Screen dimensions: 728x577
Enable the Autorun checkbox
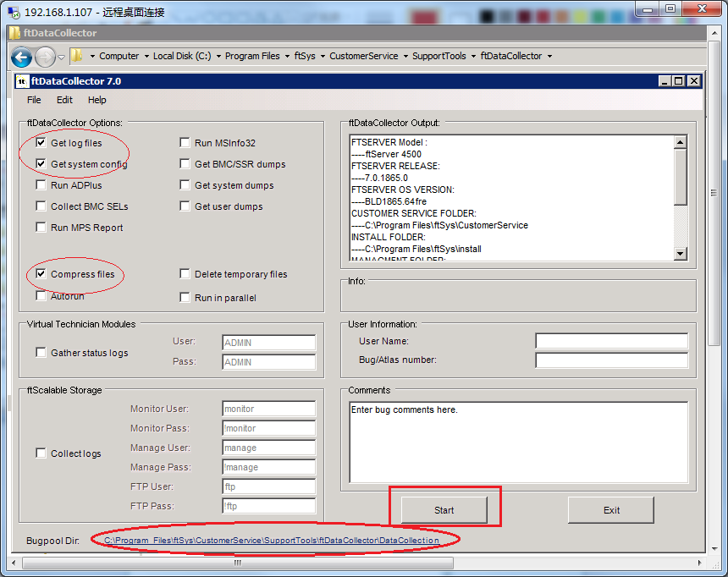tap(41, 296)
